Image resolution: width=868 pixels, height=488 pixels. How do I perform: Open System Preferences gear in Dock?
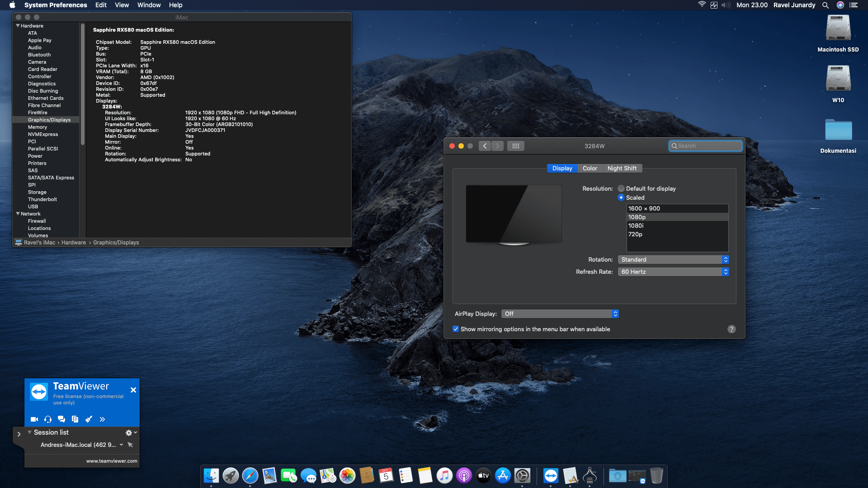(x=522, y=475)
